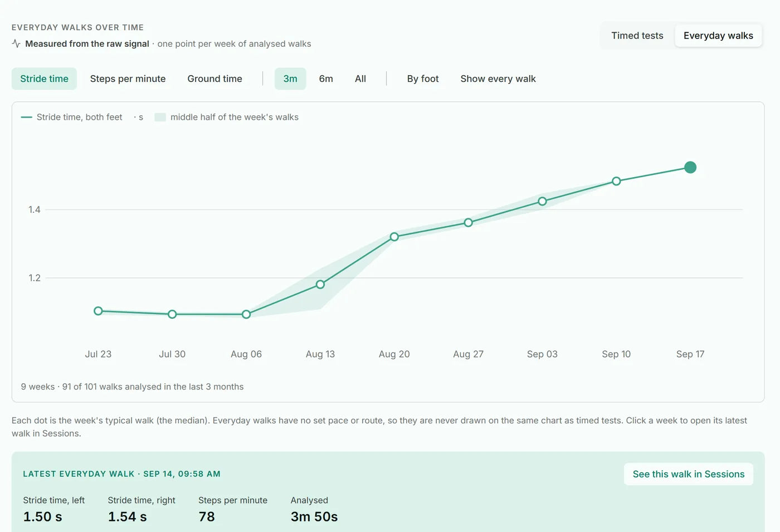Select the Aug 27 chart dot

[x=469, y=223]
